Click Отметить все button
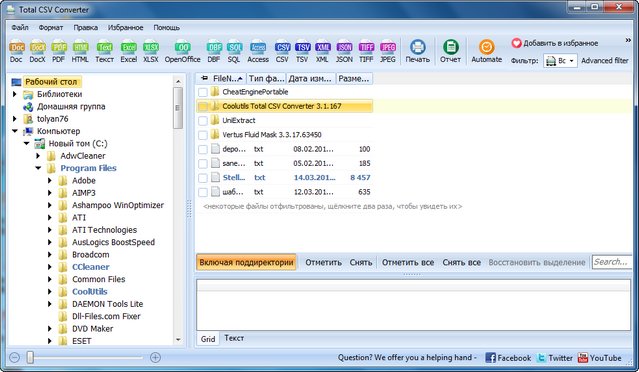Viewport: 639px width, 372px height. [408, 263]
